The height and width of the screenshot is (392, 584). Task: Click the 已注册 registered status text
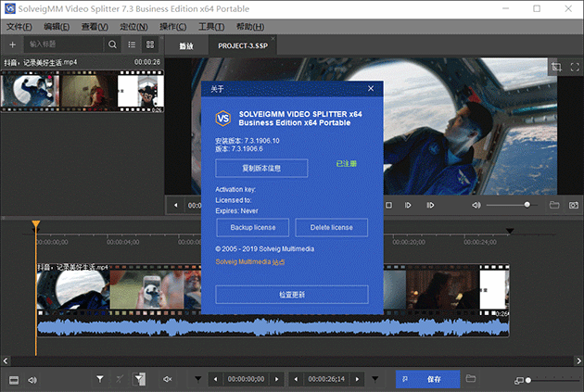[x=347, y=163]
